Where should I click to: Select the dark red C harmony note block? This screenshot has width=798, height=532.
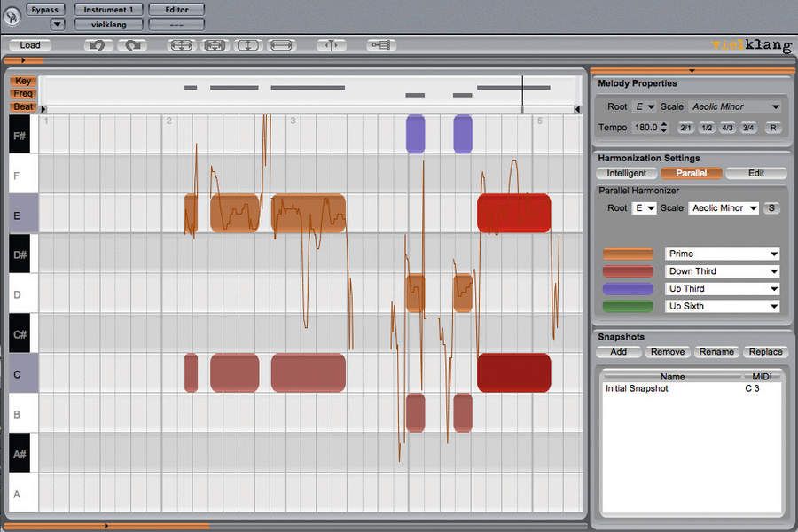coord(514,372)
